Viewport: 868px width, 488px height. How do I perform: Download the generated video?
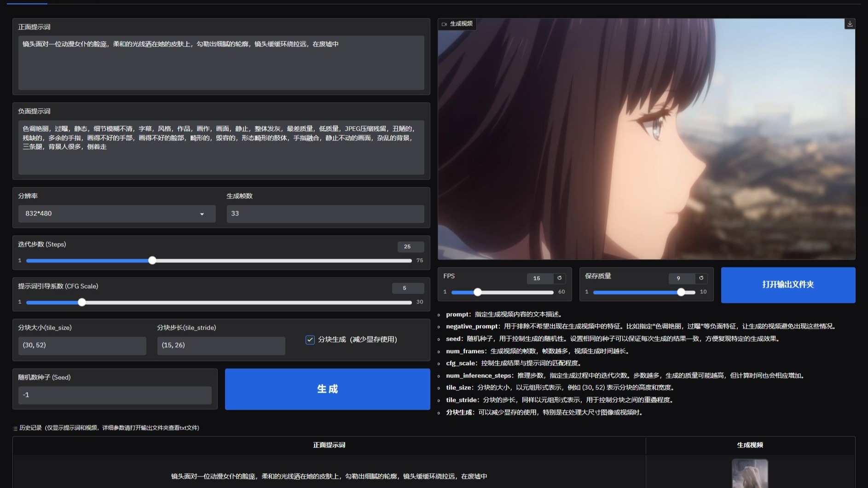850,24
